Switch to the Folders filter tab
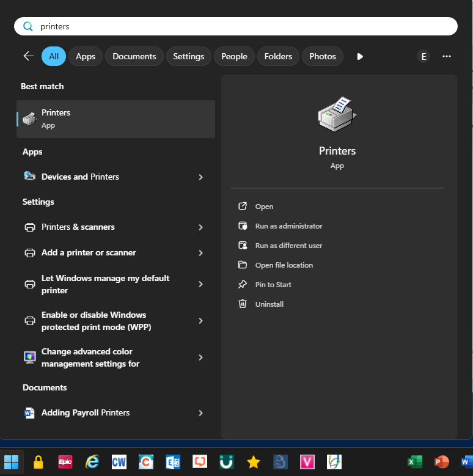473x476 pixels. pyautogui.click(x=278, y=56)
